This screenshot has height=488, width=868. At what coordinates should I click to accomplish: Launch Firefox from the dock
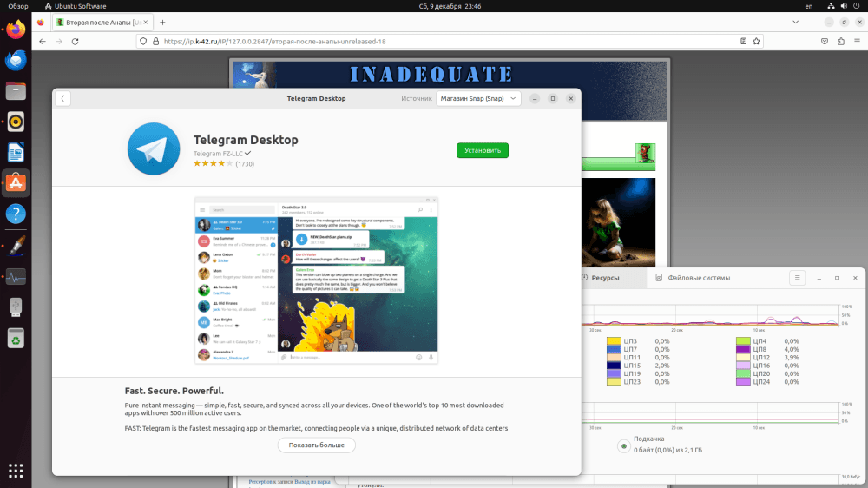(x=16, y=30)
